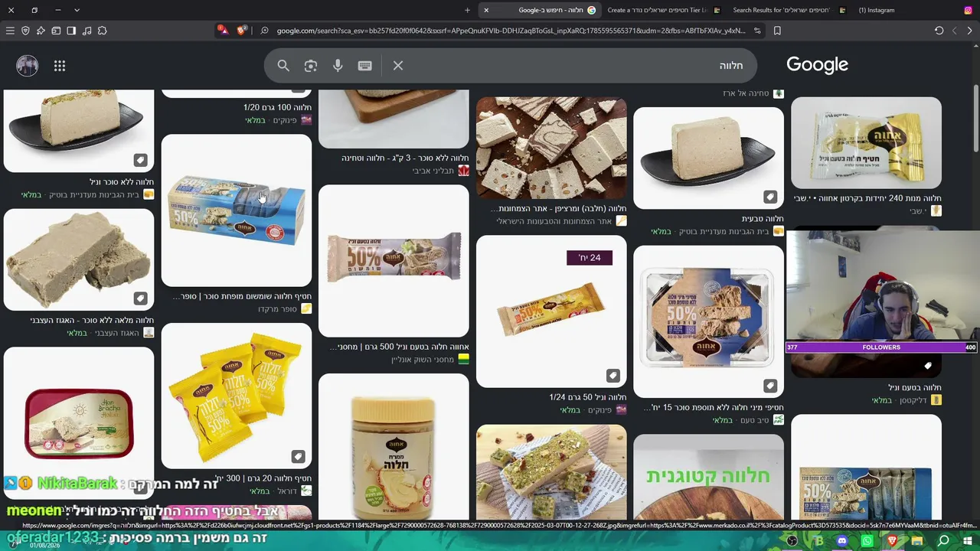Open the browser main menu
980x551 pixels.
(x=10, y=31)
